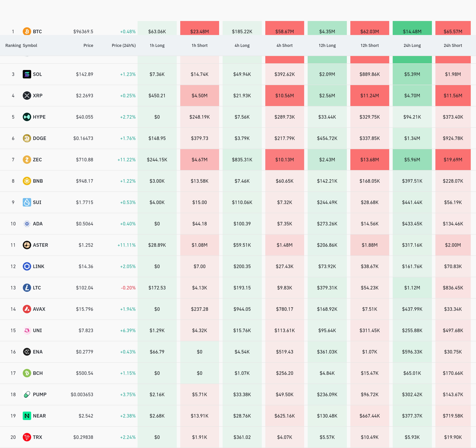
Task: Click the ASTER coin icon
Action: (x=27, y=245)
